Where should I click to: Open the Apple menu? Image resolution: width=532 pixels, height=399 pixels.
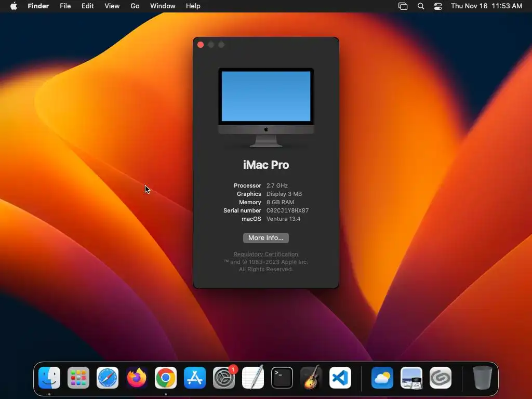tap(14, 6)
